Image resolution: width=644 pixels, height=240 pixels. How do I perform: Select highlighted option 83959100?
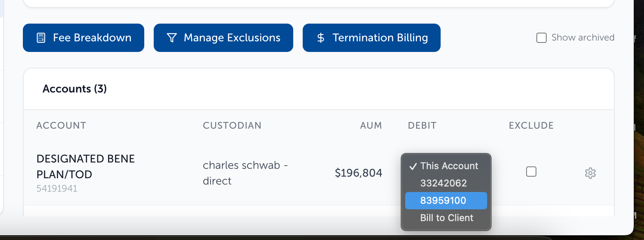[446, 201]
